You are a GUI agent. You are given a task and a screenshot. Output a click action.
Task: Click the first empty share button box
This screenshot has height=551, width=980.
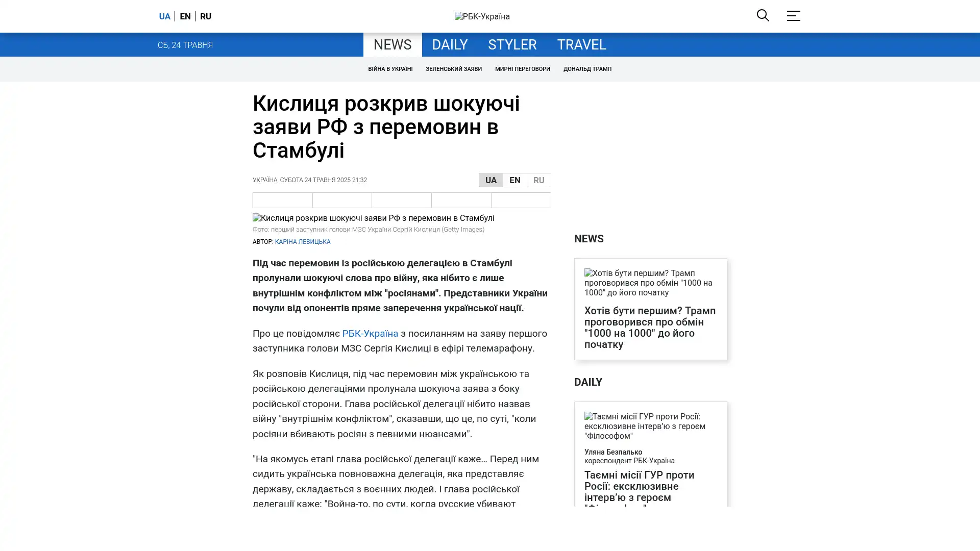(282, 200)
